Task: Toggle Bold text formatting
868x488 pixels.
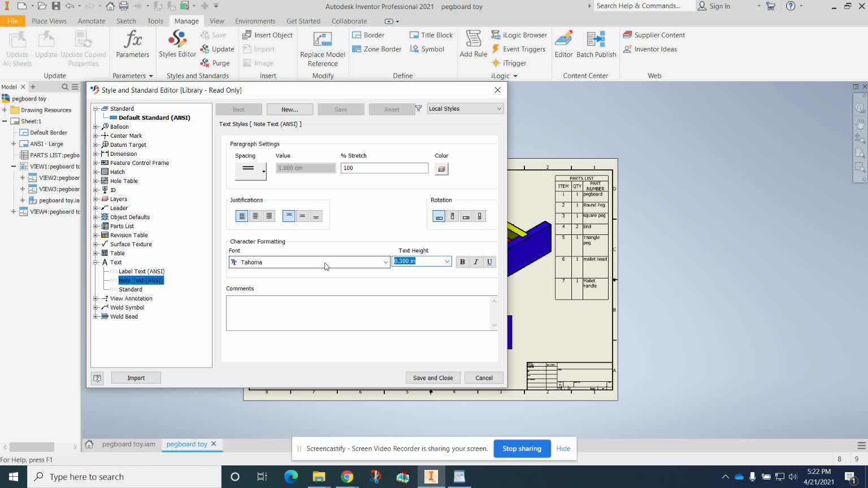Action: coord(462,262)
